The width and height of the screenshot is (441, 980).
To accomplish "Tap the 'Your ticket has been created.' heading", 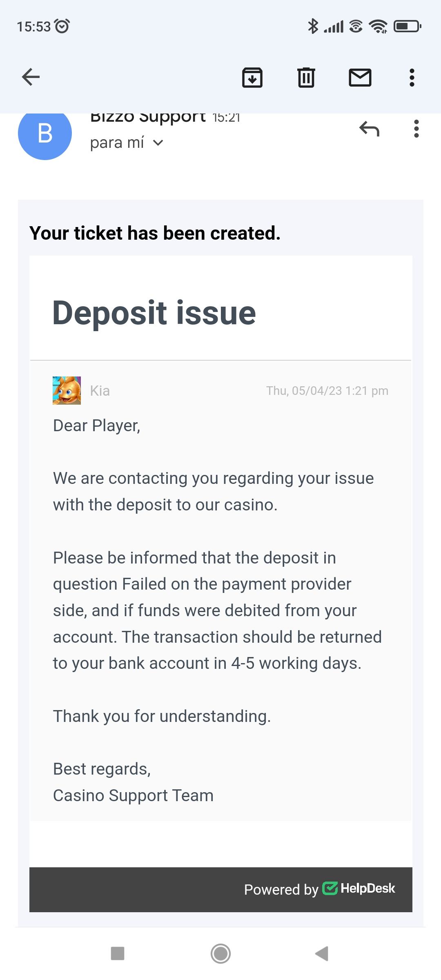I will click(155, 233).
